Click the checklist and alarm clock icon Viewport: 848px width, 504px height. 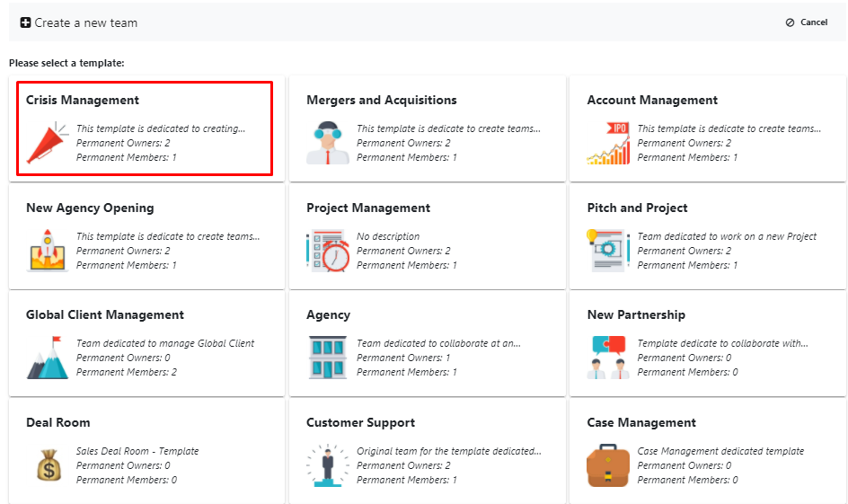tap(328, 251)
